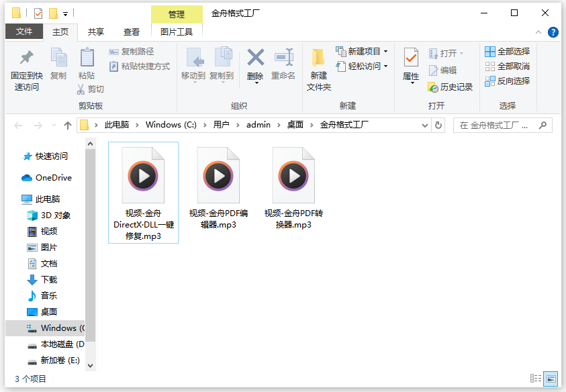Click the Manage (管理) contextual tab

coord(177,15)
